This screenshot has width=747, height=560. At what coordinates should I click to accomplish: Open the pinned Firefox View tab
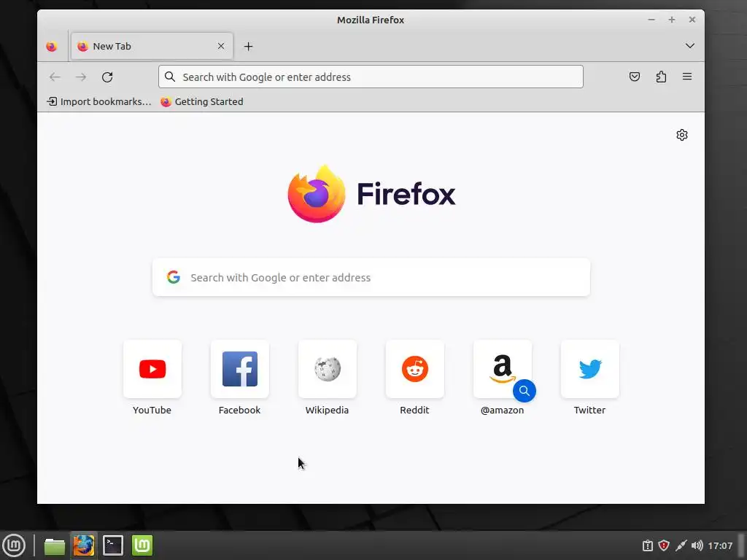pos(52,46)
